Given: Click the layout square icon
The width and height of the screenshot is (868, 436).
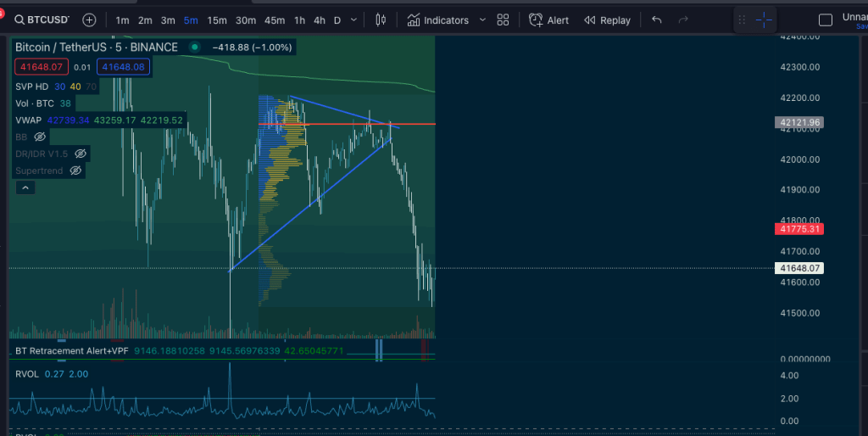Looking at the screenshot, I should tap(825, 20).
